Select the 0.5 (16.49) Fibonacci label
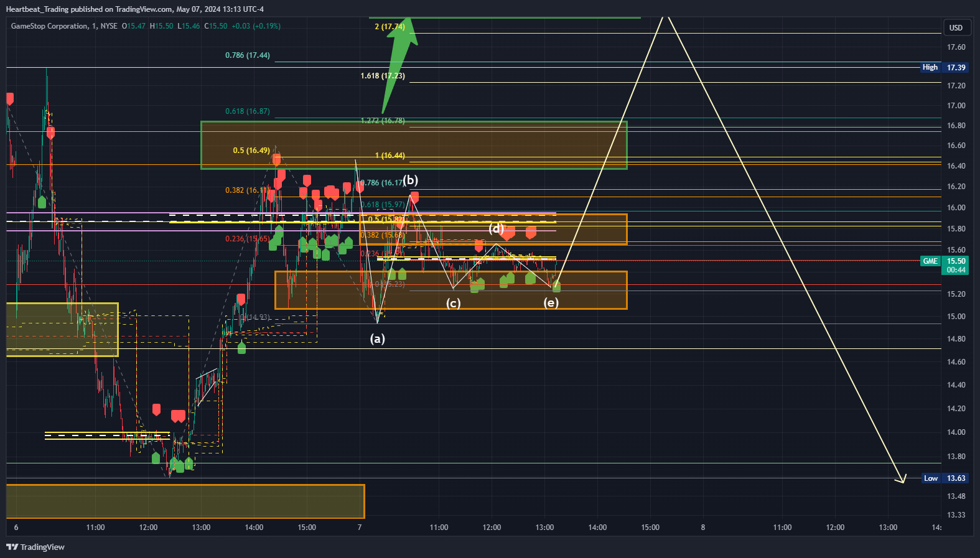The height and width of the screenshot is (558, 980). [251, 151]
